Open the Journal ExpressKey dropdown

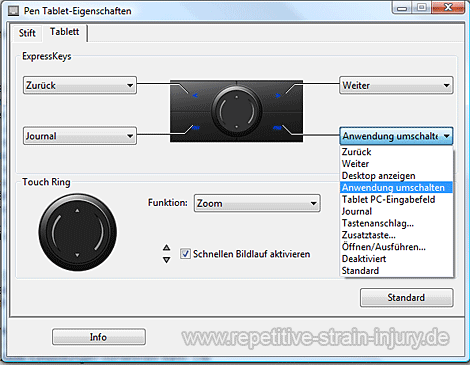[80, 136]
